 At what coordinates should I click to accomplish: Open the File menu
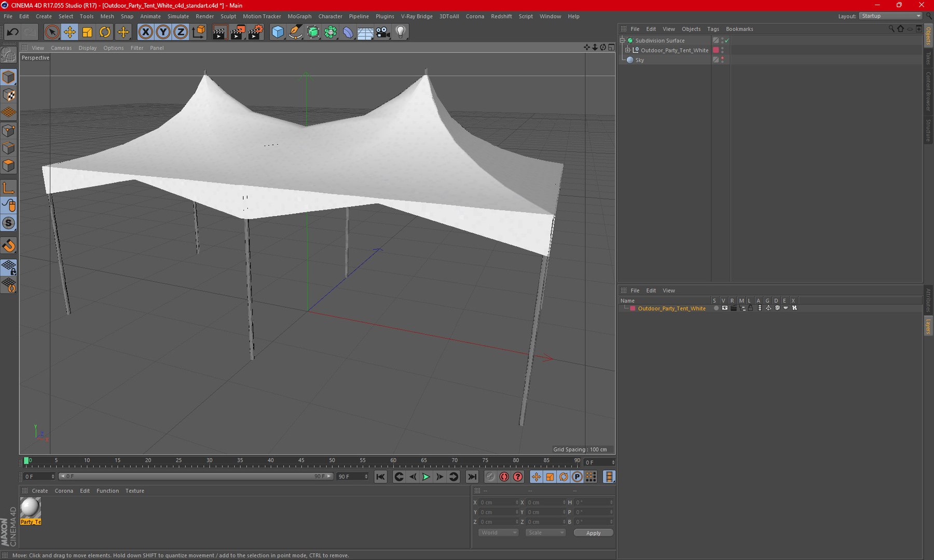8,17
